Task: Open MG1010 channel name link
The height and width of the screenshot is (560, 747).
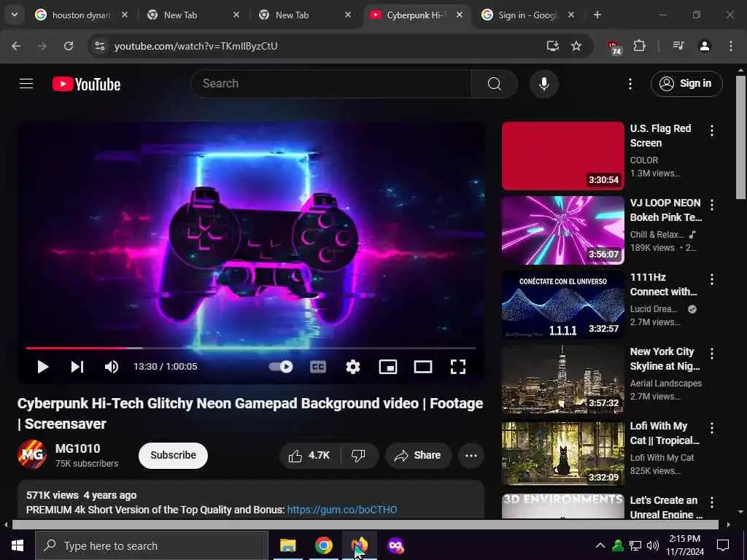Action: 77,448
